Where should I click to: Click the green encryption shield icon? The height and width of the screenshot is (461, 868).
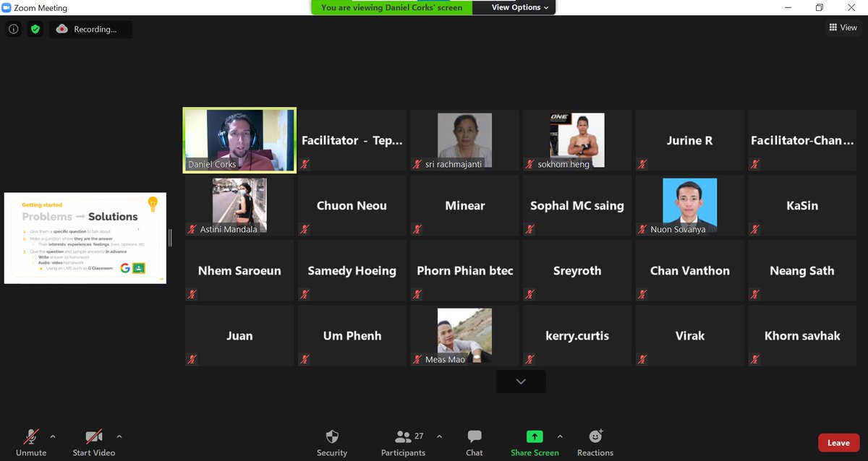click(35, 30)
